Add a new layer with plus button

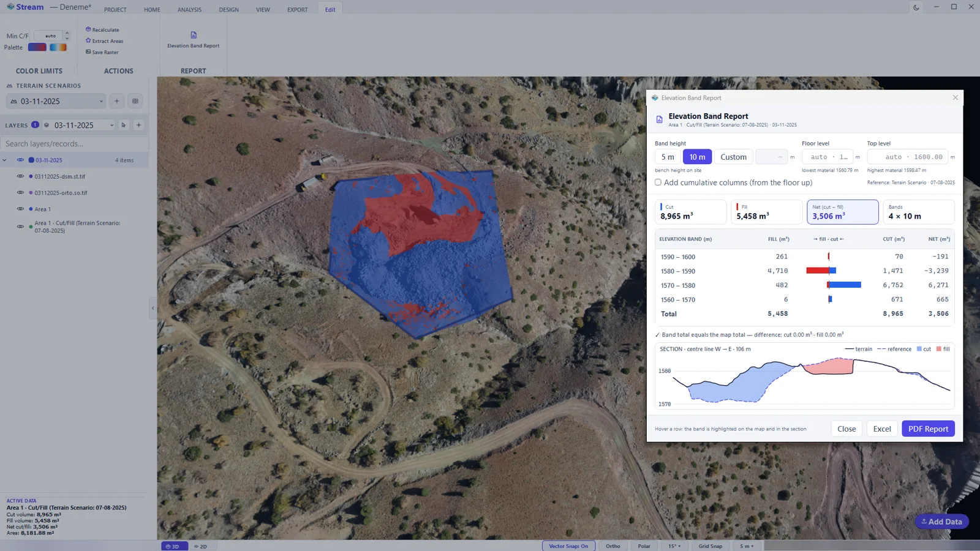(139, 125)
